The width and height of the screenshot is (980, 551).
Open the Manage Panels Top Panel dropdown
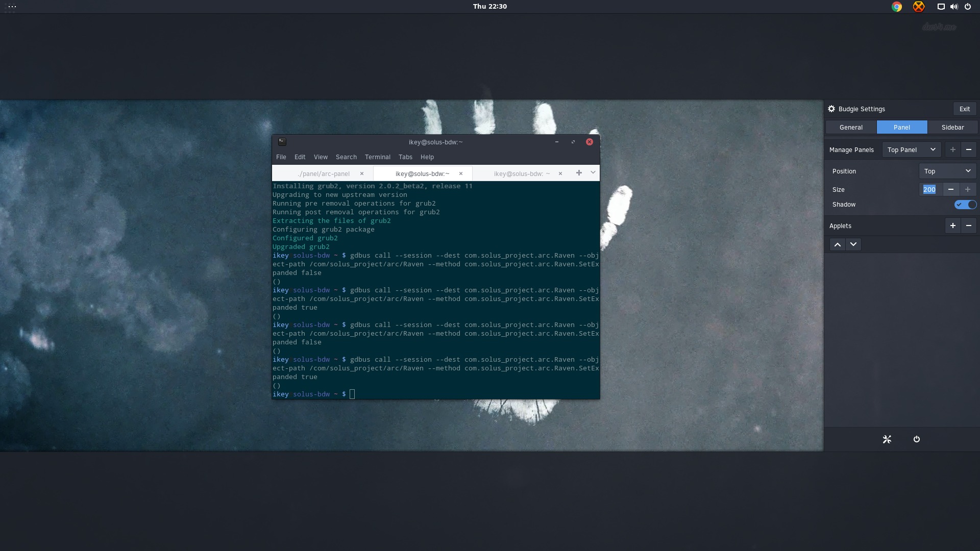click(912, 149)
